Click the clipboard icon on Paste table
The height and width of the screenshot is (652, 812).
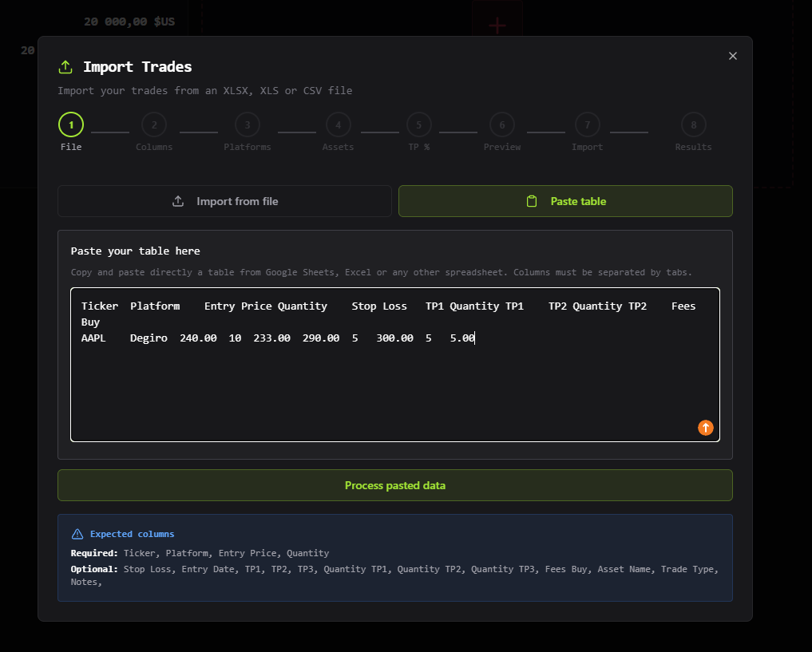(x=532, y=201)
